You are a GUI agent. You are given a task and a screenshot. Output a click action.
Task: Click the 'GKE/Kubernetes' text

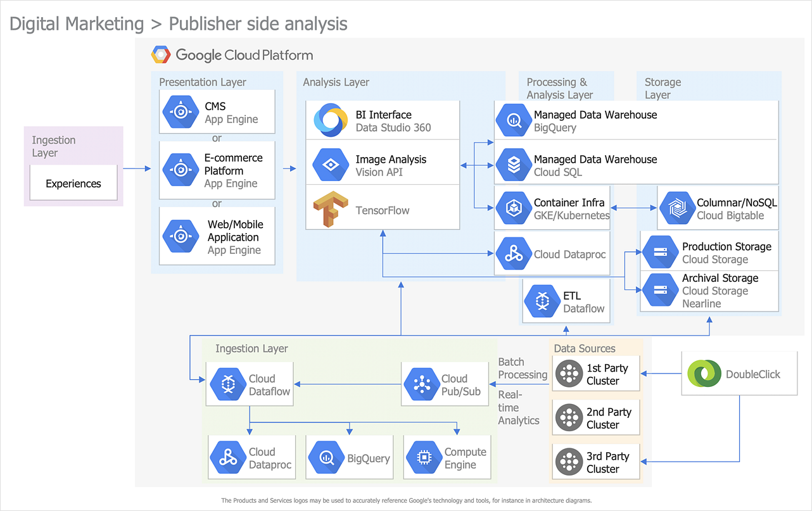572,215
